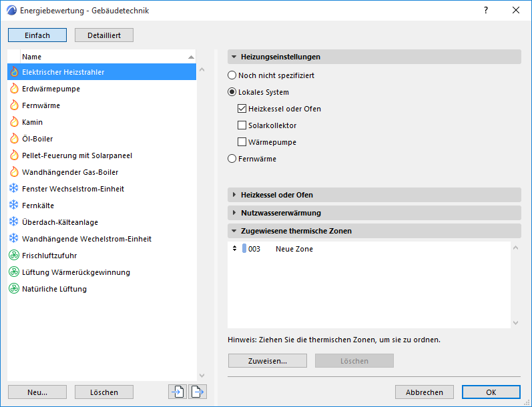Uncheck the Heizkessel oder Ofen checkbox
Screen dimensions: 532x407
point(242,109)
